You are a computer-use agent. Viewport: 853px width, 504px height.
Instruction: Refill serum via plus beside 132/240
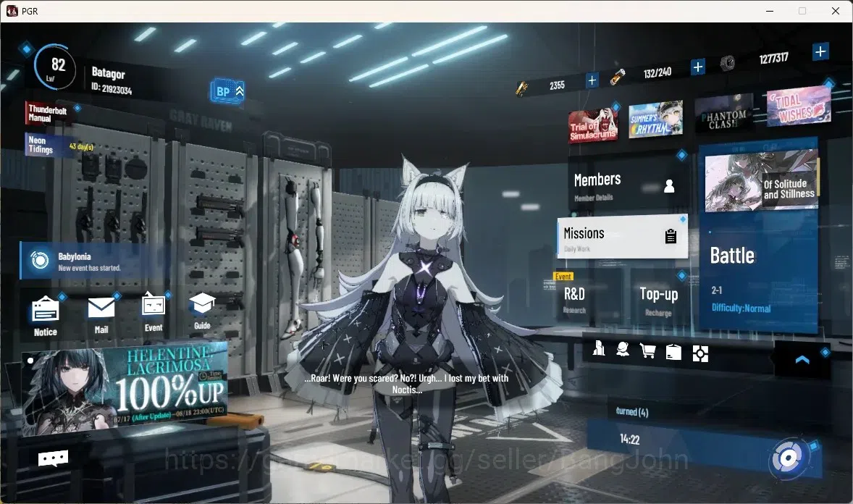pyautogui.click(x=697, y=67)
